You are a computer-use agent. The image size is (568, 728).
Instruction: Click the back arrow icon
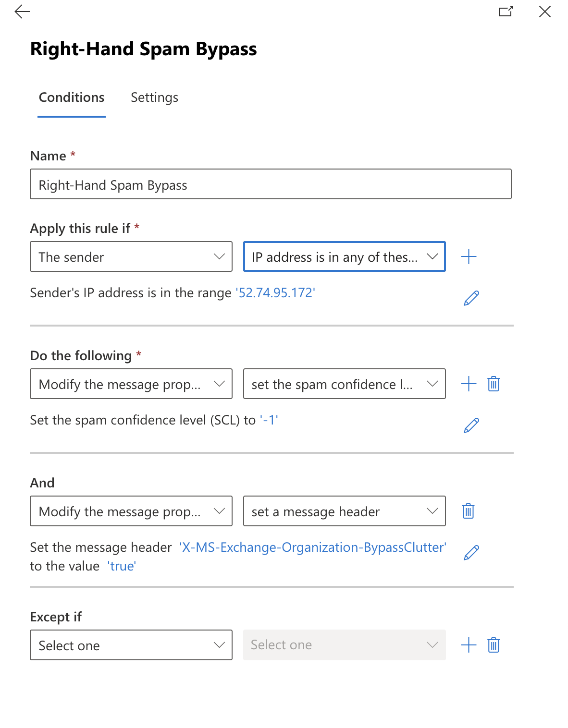click(x=22, y=12)
